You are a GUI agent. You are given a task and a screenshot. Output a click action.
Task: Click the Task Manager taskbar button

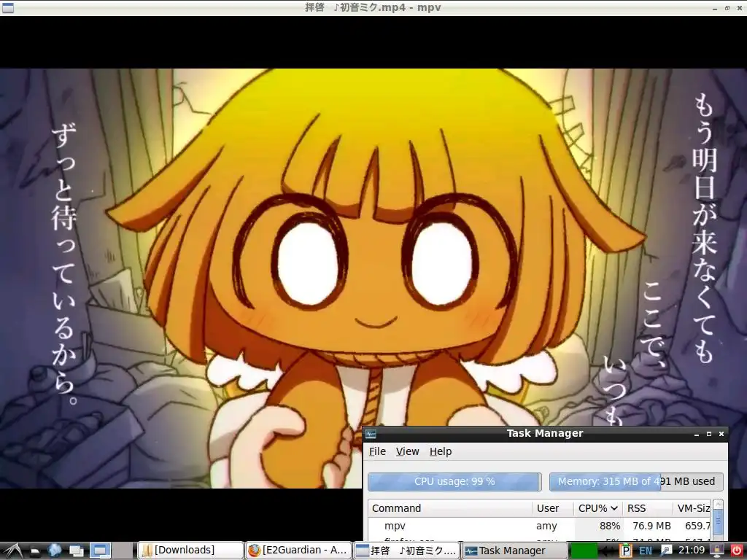pyautogui.click(x=514, y=551)
